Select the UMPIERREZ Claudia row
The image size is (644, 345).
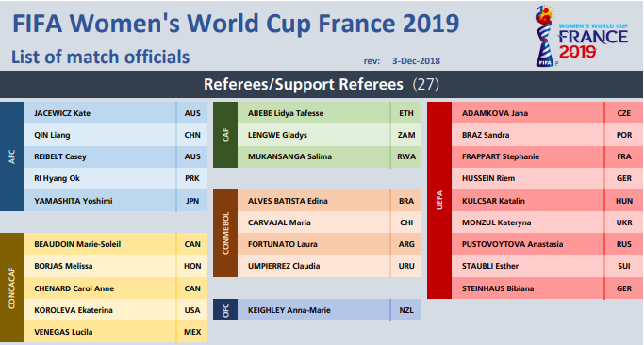pos(329,266)
